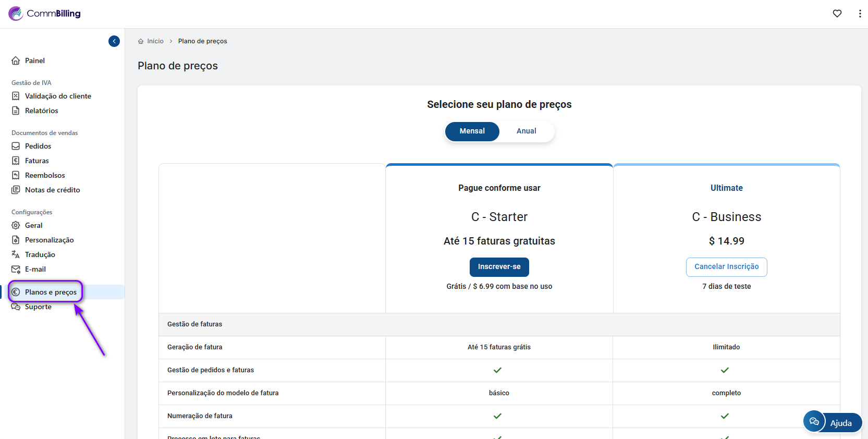
Task: Click Inscrever-se for C - Starter plan
Action: tap(499, 267)
